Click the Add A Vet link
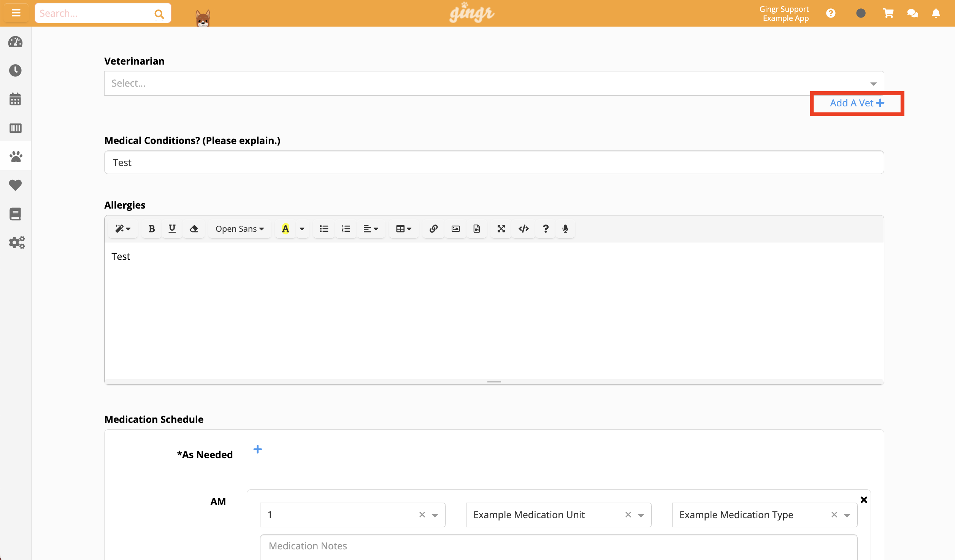Image resolution: width=955 pixels, height=560 pixels. click(x=857, y=103)
